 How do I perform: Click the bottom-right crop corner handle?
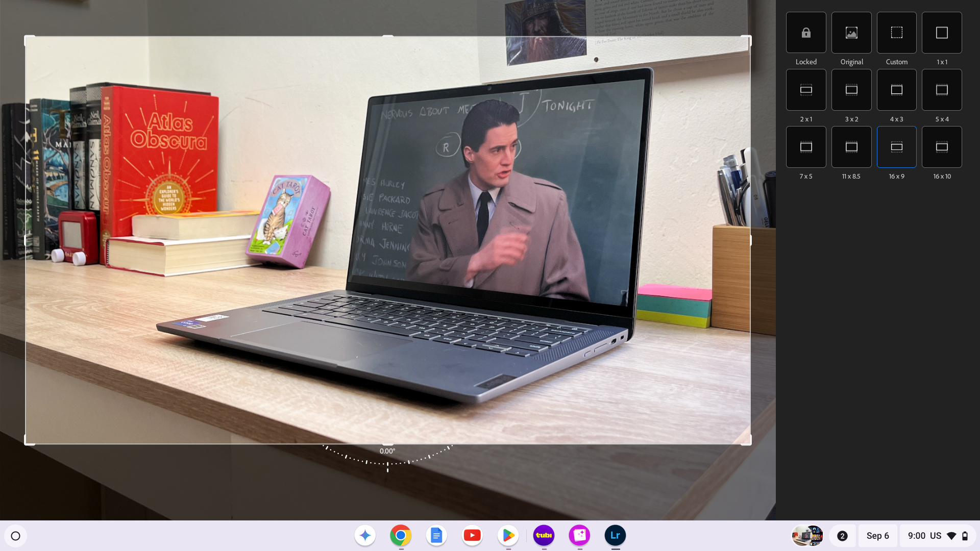coord(747,441)
